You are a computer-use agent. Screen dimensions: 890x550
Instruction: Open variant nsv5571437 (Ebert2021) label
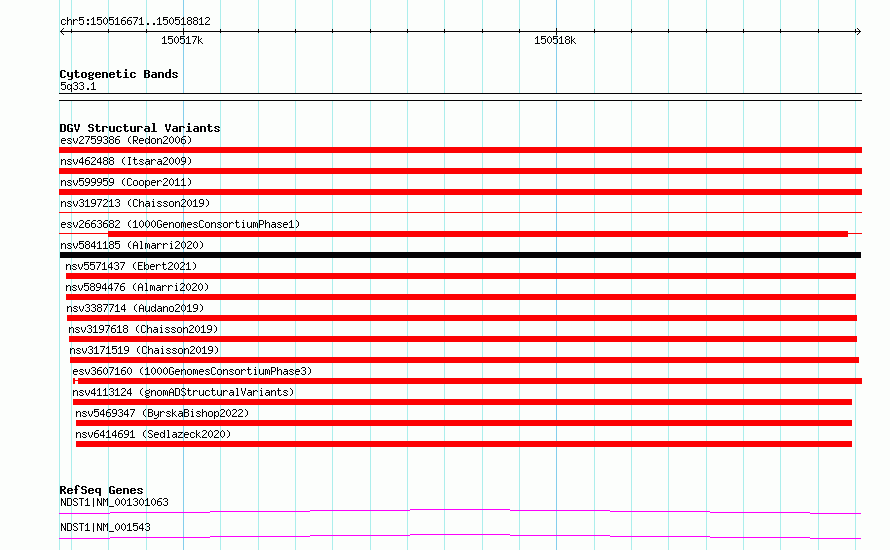(131, 266)
